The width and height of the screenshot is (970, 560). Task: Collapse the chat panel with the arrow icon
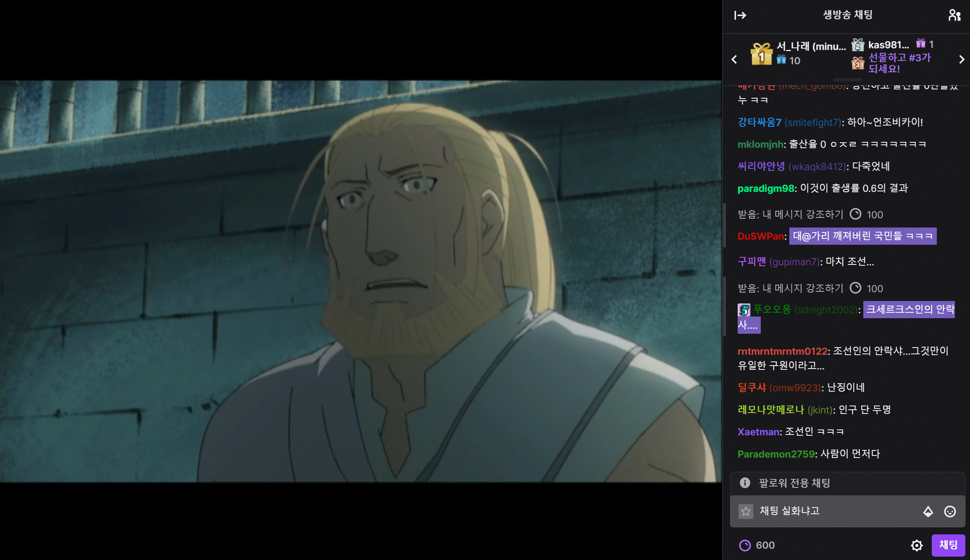tap(740, 16)
